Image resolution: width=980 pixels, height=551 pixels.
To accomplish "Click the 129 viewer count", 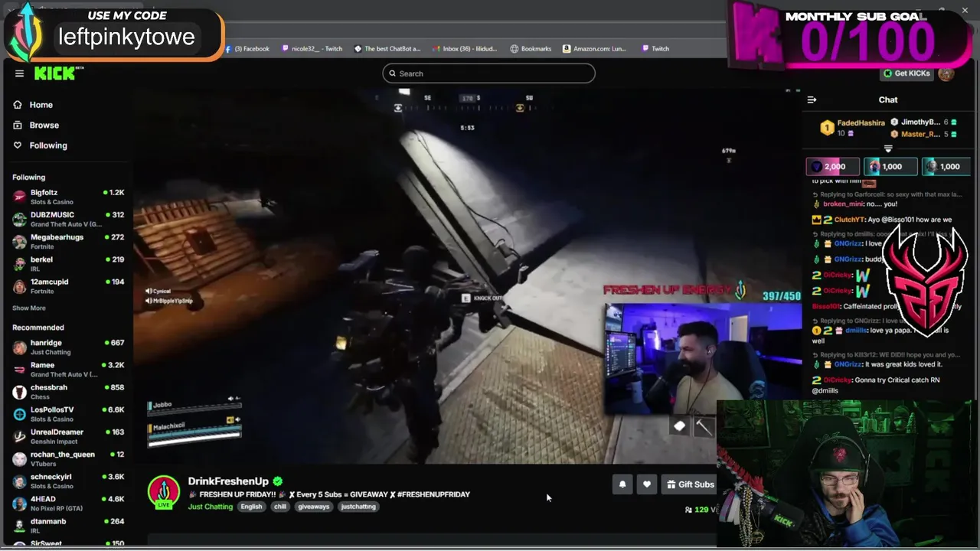I will coord(701,510).
